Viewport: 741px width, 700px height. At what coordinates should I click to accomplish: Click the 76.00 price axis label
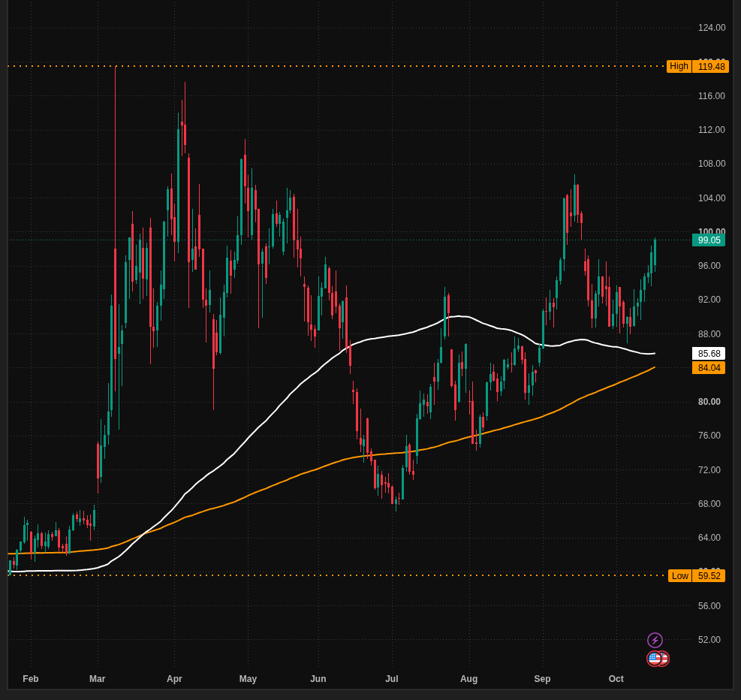coord(709,436)
